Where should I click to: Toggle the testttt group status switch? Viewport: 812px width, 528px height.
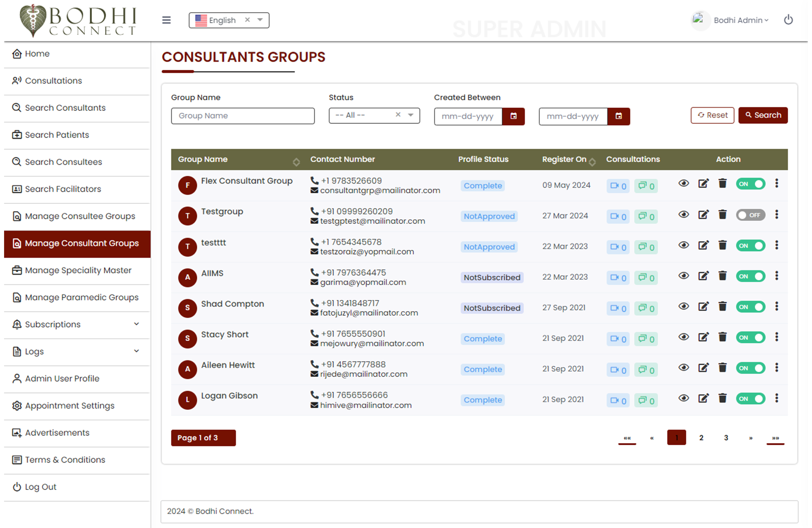coord(750,246)
